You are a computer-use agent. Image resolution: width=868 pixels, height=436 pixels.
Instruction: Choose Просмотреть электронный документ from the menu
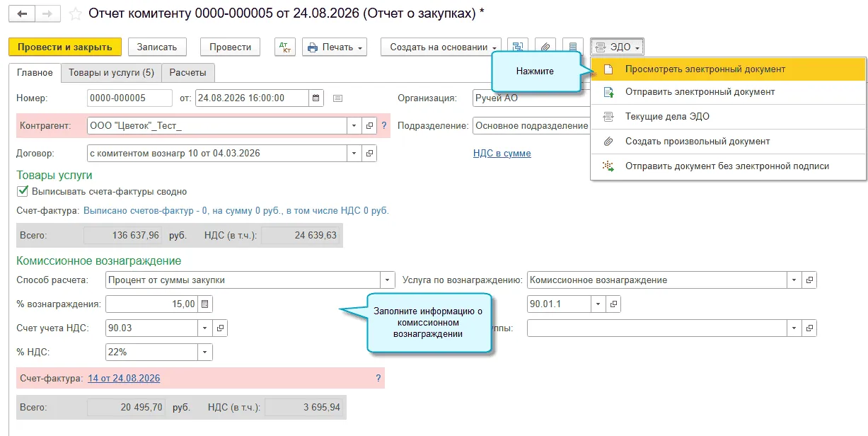tap(728, 69)
